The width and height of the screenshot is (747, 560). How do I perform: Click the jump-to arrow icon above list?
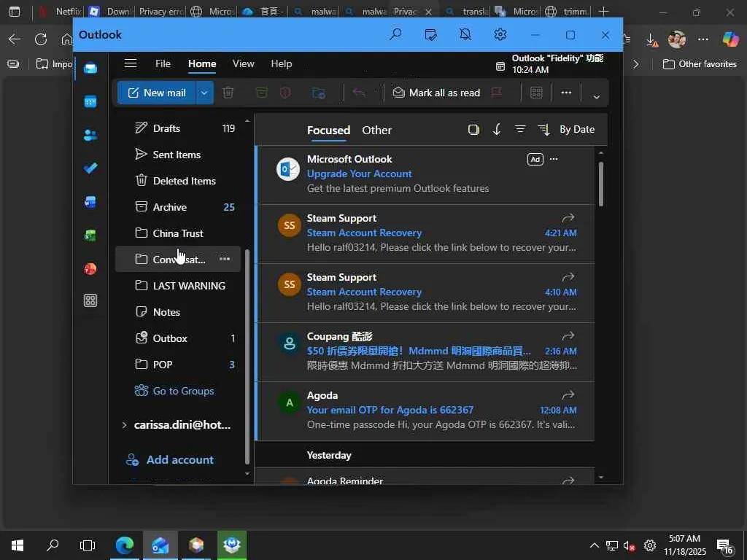point(497,130)
